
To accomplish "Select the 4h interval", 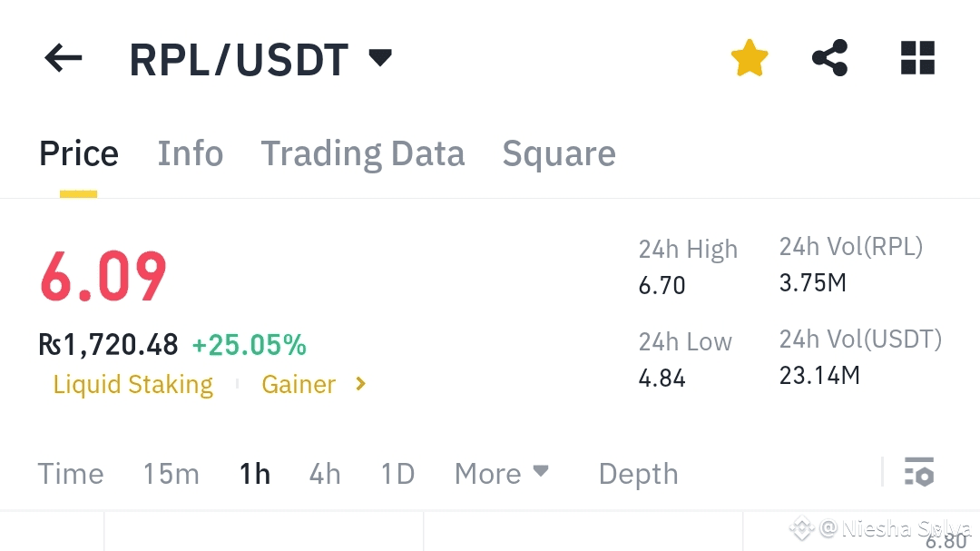I will tap(325, 474).
